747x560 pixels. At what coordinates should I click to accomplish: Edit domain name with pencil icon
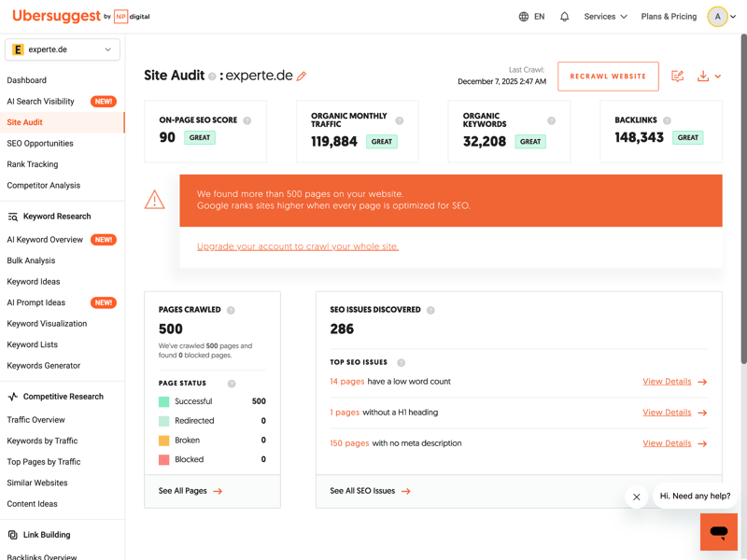click(x=302, y=77)
